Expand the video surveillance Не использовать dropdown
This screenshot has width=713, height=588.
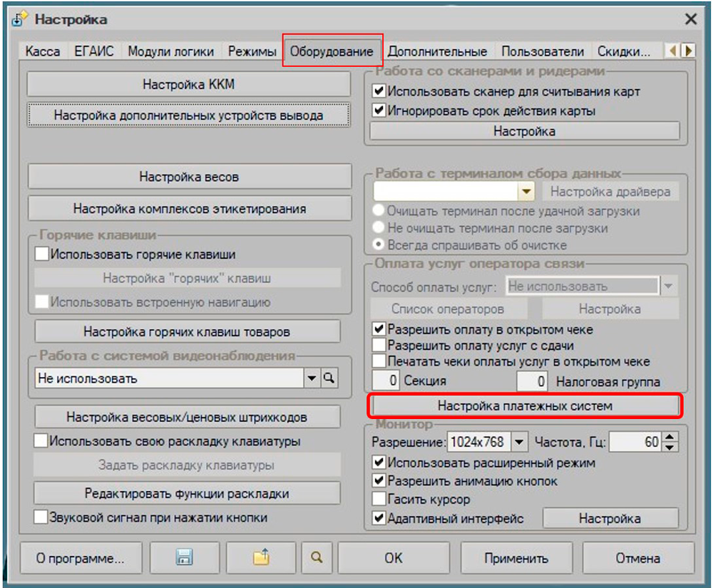click(312, 378)
